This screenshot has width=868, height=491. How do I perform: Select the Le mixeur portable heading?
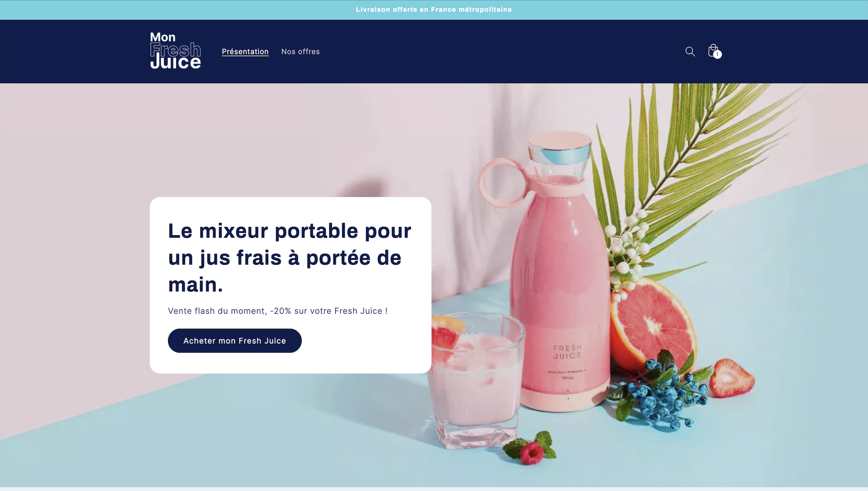click(289, 258)
